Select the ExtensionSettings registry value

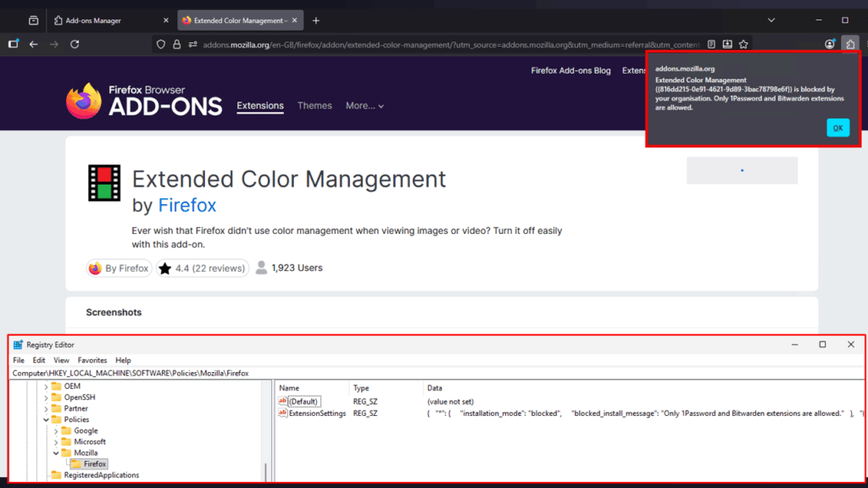(x=316, y=413)
